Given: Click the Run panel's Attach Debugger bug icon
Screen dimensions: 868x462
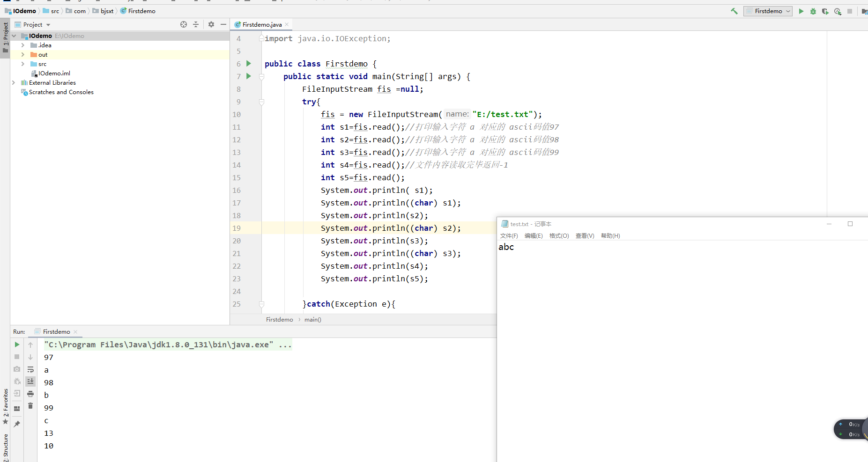Looking at the screenshot, I should [x=17, y=381].
